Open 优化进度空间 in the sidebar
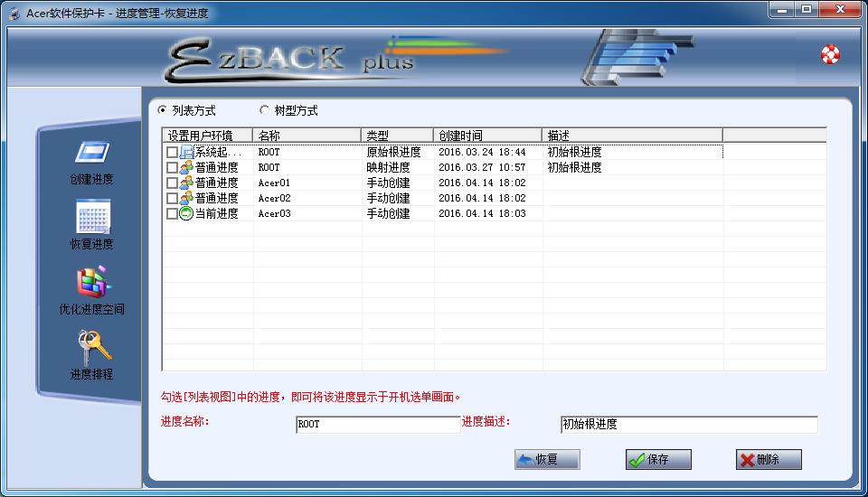 tap(91, 282)
